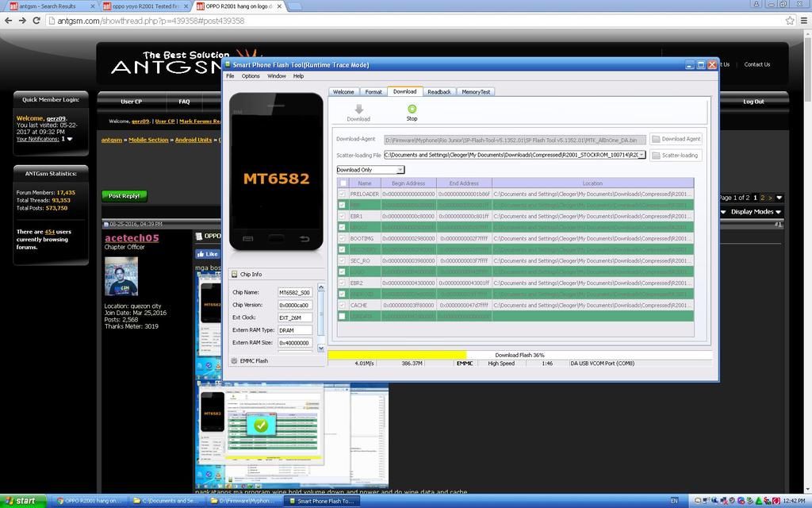Expand the Scatter-loading File path dropdown
The height and width of the screenshot is (508, 812).
pyautogui.click(x=642, y=155)
